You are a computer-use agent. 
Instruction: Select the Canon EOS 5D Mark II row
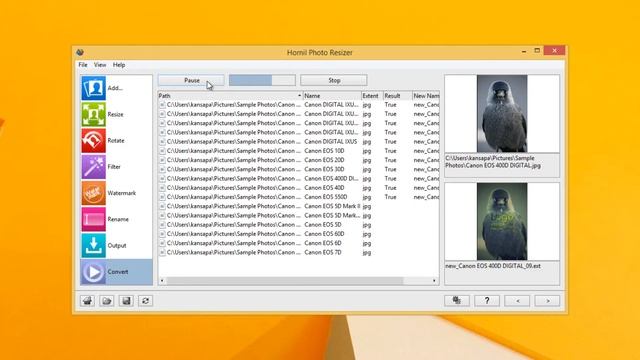[x=299, y=206]
